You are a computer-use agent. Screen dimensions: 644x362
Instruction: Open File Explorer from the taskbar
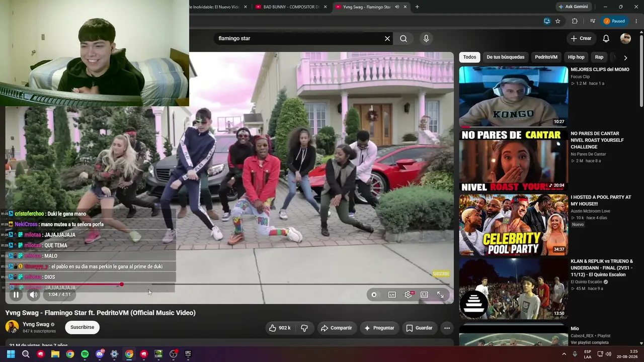click(55, 354)
